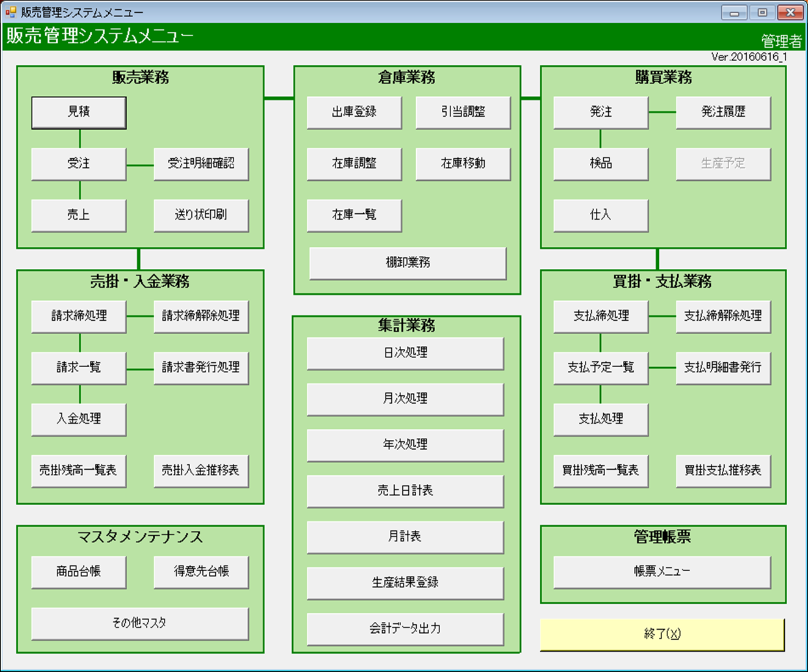Viewport: 808px width, 672px height.
Task: Maximize the window
Action: 762,12
